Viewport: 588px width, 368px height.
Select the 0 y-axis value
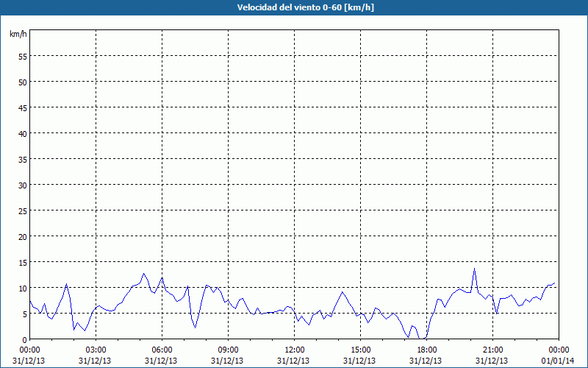[x=25, y=340]
